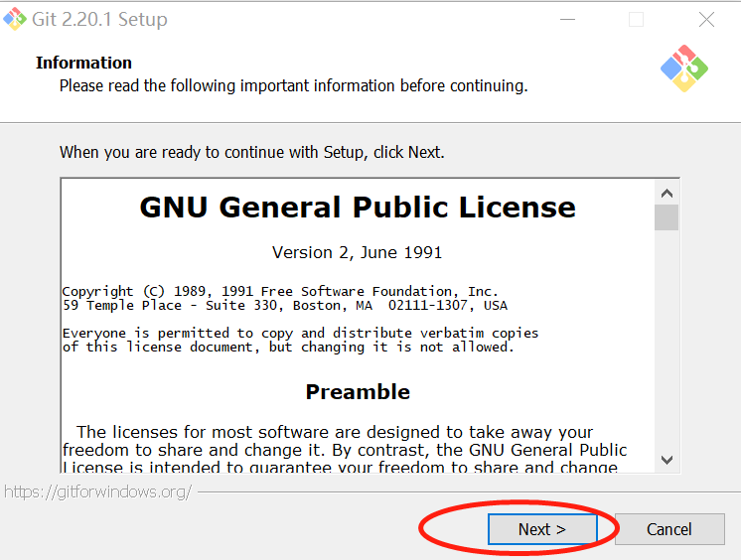Click the Cancel button
This screenshot has height=560, width=741.
669,529
